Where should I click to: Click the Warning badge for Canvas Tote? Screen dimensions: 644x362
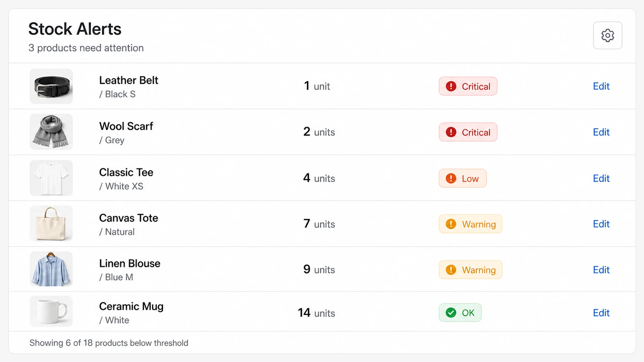[470, 224]
